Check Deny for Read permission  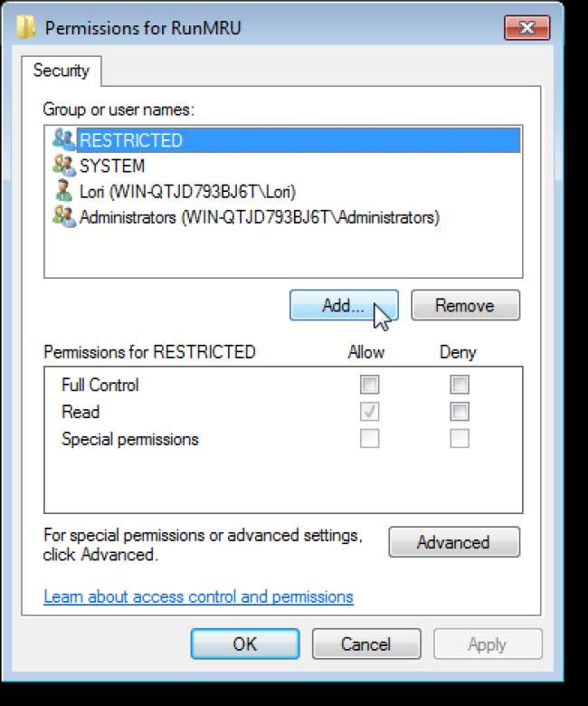[x=460, y=413]
